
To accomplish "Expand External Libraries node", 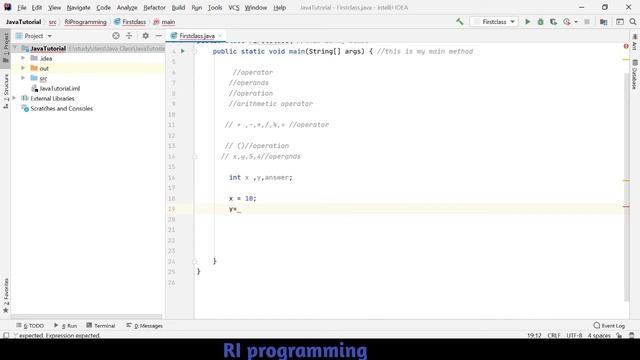I will point(14,98).
